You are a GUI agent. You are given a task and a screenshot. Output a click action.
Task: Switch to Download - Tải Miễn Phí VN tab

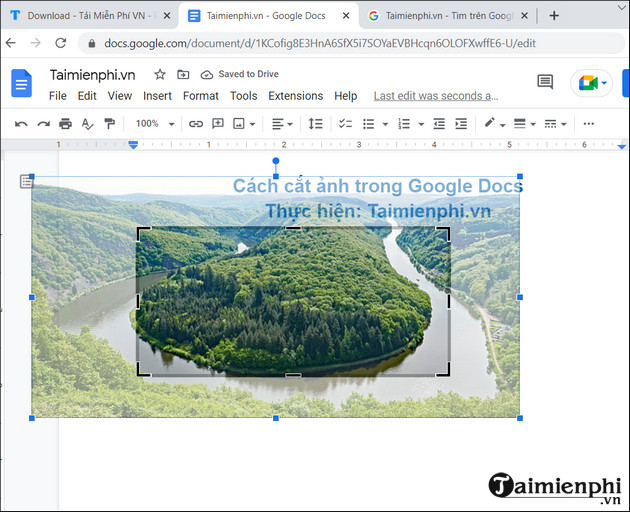point(90,16)
